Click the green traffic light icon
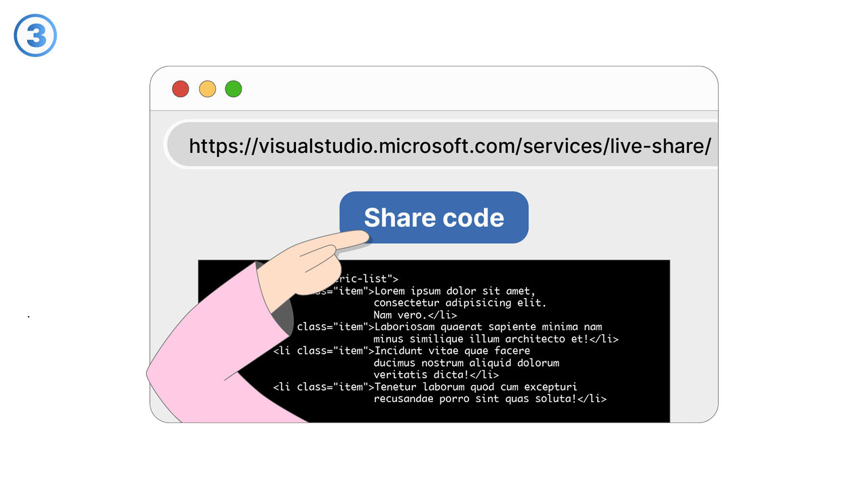This screenshot has width=868, height=489. coord(233,88)
